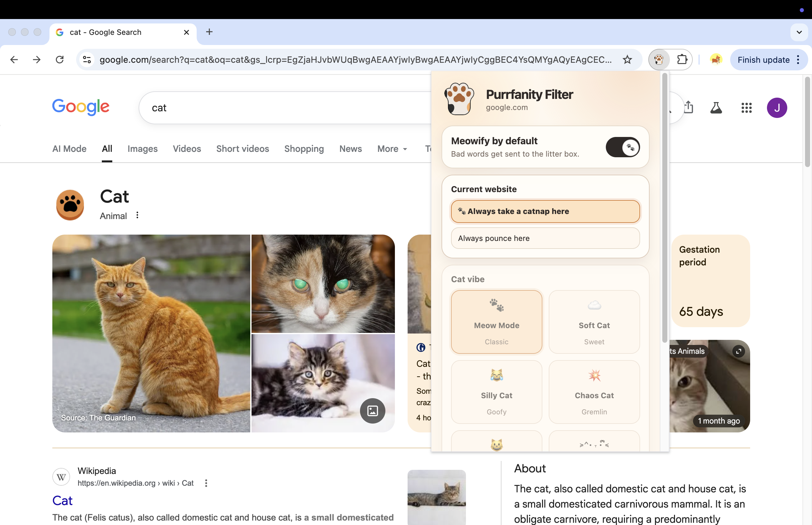Click the Purrfanity popup scrollbar
Image resolution: width=812 pixels, height=525 pixels.
664,208
